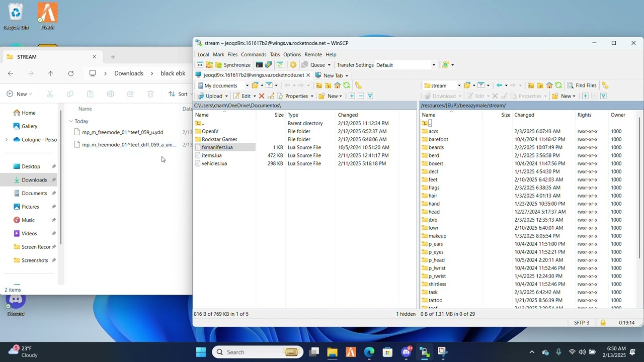
Task: Delete selected local file with red X
Action: click(262, 96)
